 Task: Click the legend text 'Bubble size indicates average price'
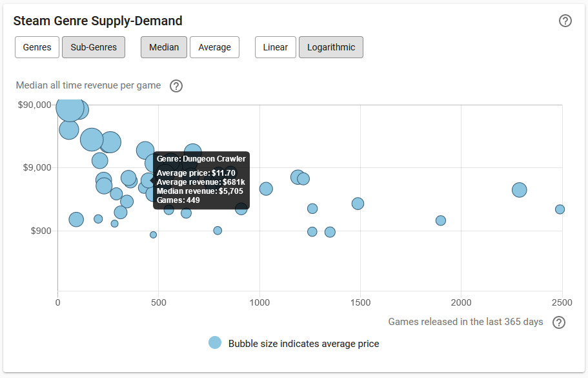(x=303, y=344)
